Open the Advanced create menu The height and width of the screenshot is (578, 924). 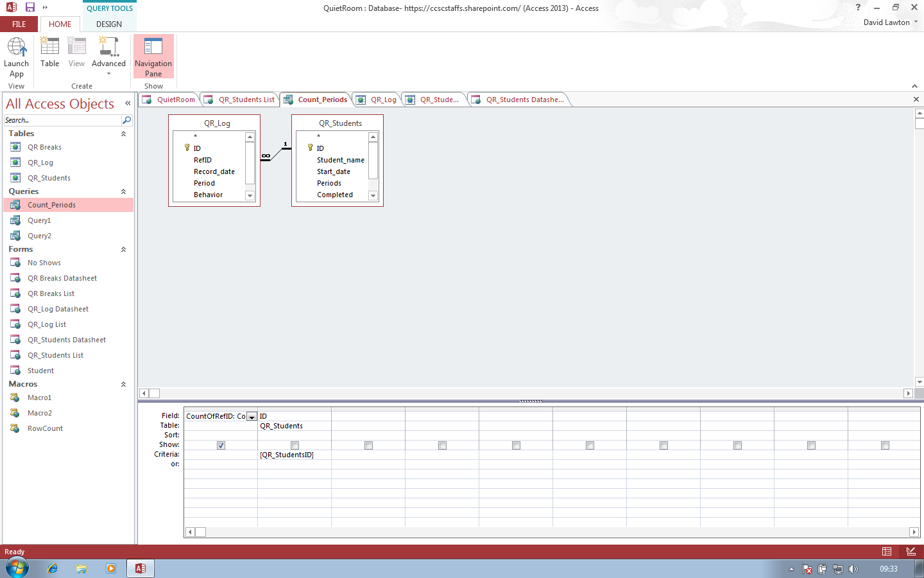(108, 57)
